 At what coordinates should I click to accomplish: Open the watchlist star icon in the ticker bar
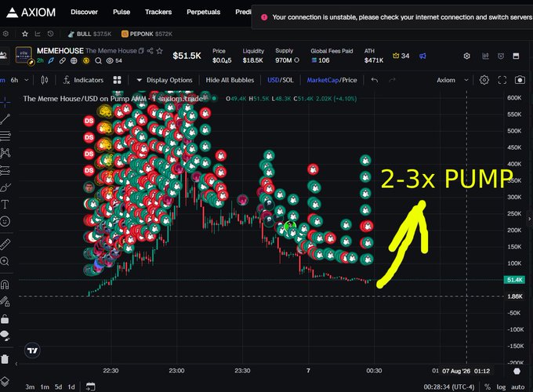click(x=25, y=34)
